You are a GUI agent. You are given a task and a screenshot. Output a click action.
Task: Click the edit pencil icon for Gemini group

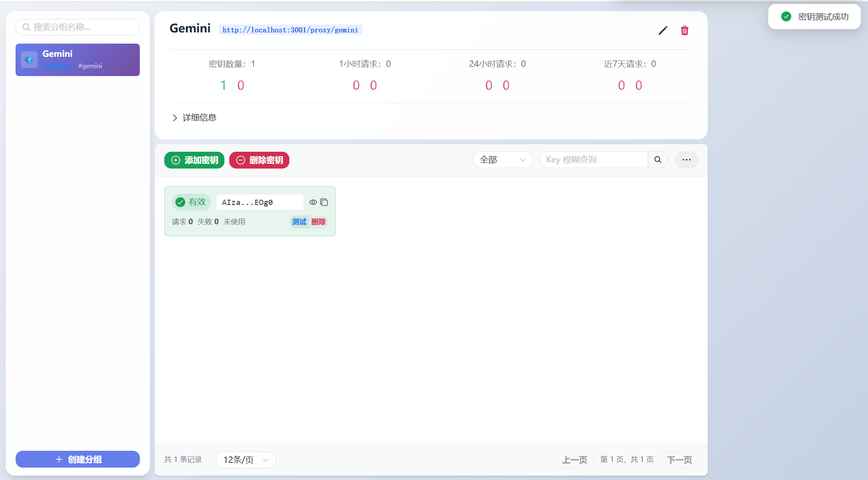[x=663, y=30]
